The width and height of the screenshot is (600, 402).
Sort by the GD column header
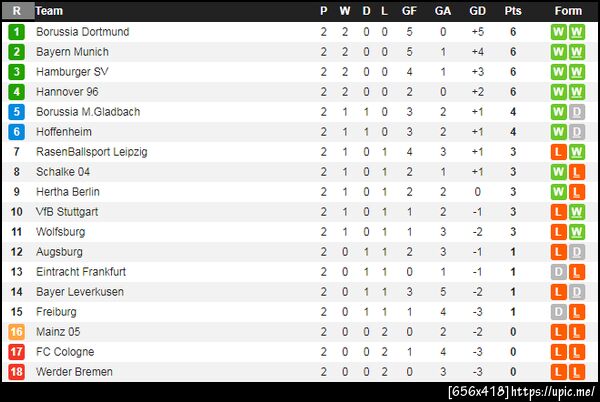click(x=477, y=11)
